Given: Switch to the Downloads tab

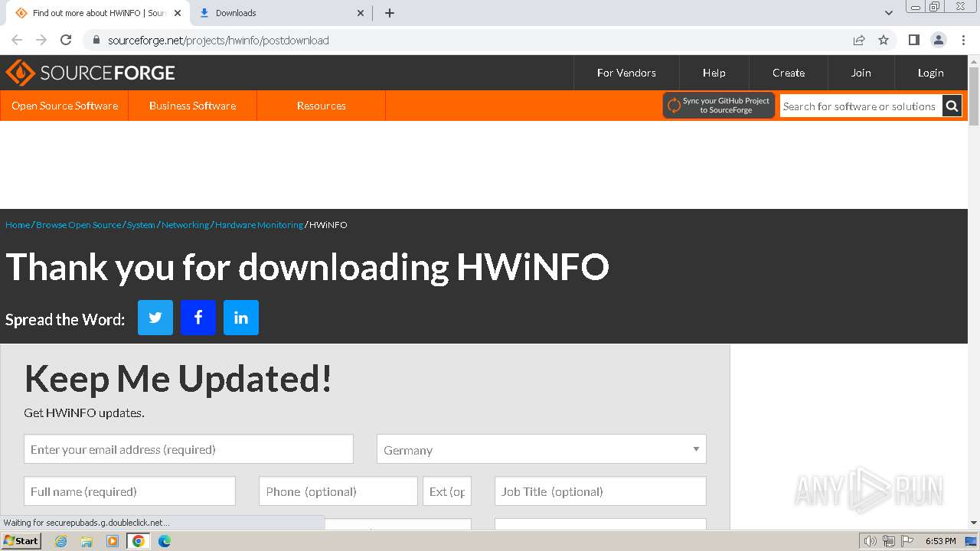Looking at the screenshot, I should [282, 13].
